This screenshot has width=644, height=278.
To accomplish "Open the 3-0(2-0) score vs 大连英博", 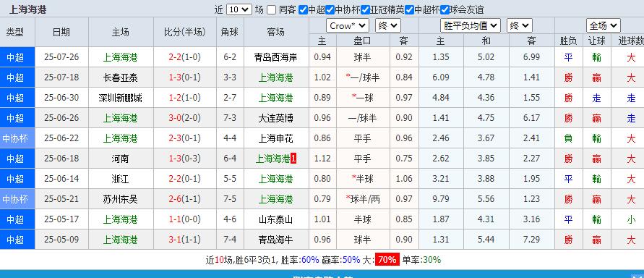I will pyautogui.click(x=185, y=118).
